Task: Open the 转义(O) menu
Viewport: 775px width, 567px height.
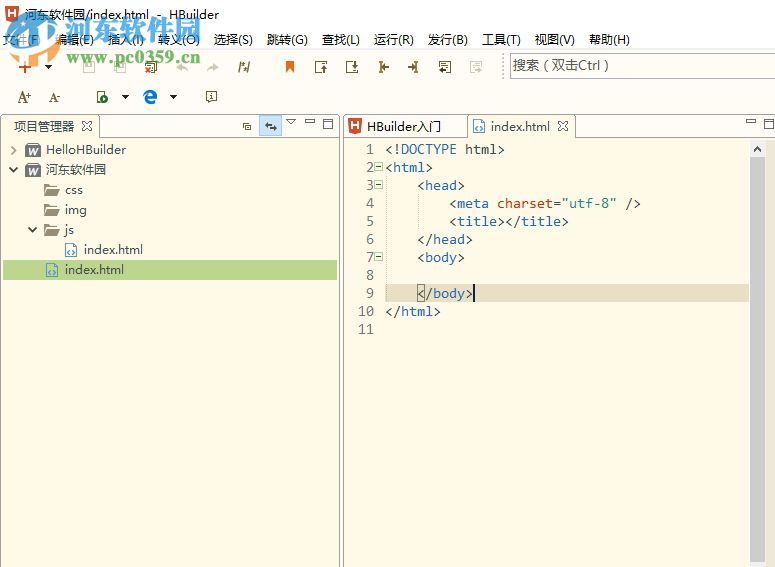Action: [x=179, y=40]
